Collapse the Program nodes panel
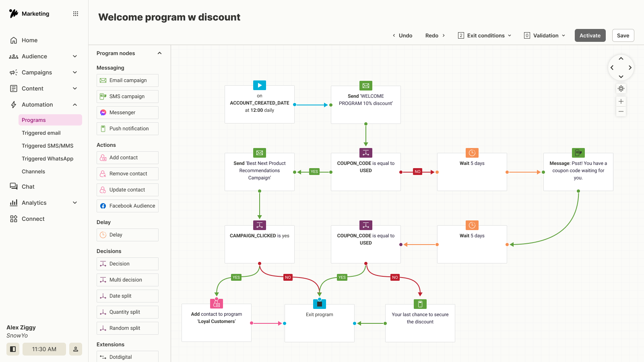The width and height of the screenshot is (644, 362). (x=159, y=53)
